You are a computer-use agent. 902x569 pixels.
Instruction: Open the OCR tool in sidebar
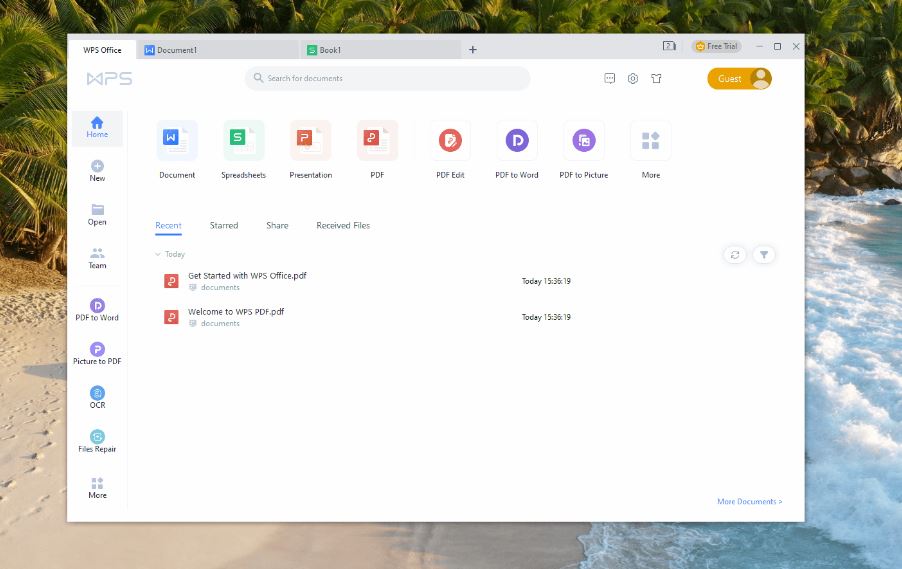tap(97, 398)
